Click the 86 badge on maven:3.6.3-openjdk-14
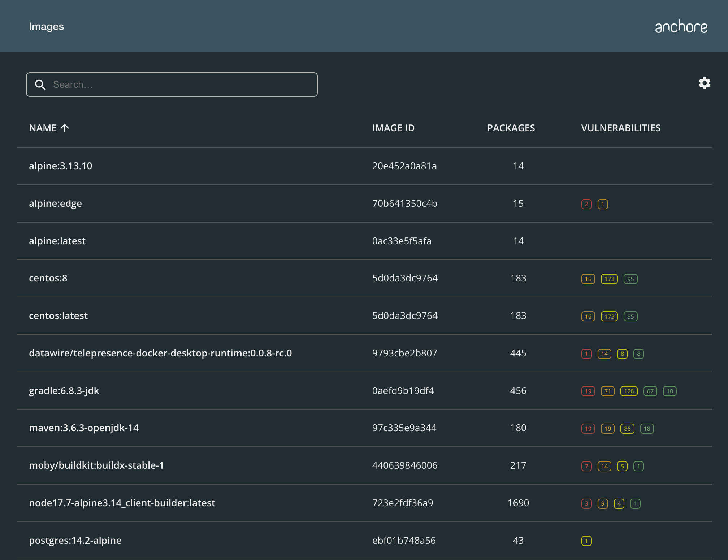The width and height of the screenshot is (728, 560). tap(627, 429)
